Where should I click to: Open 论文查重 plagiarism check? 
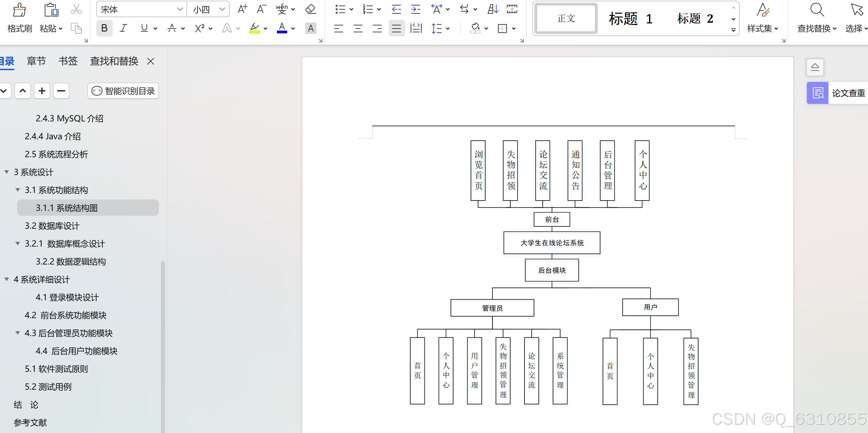837,93
